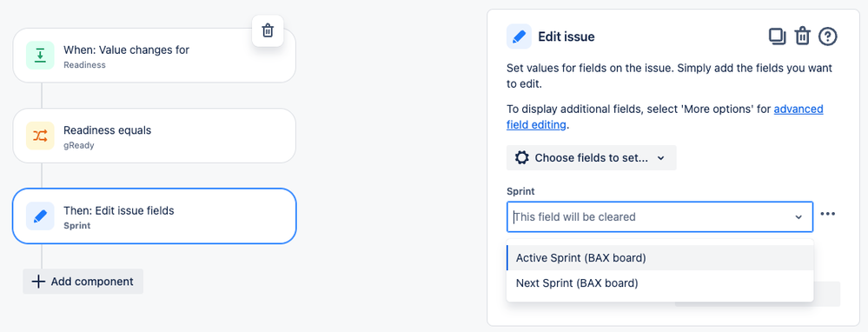Open the advanced field editing link
This screenshot has width=868, height=332.
tap(665, 116)
